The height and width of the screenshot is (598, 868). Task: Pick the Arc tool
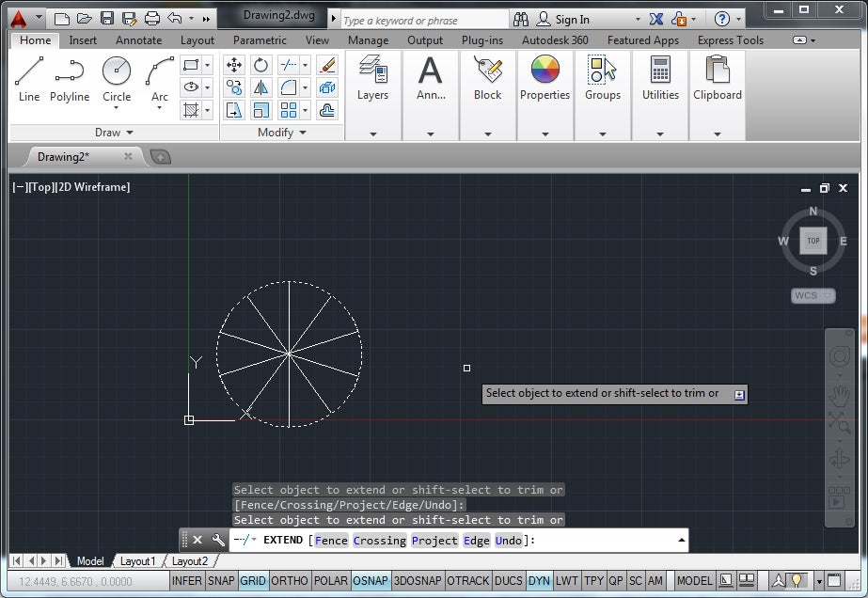[x=160, y=79]
